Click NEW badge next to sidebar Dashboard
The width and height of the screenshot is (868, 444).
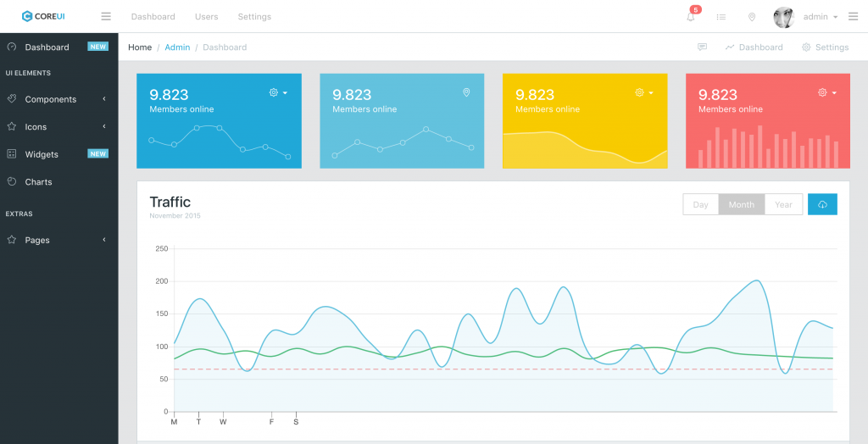98,47
